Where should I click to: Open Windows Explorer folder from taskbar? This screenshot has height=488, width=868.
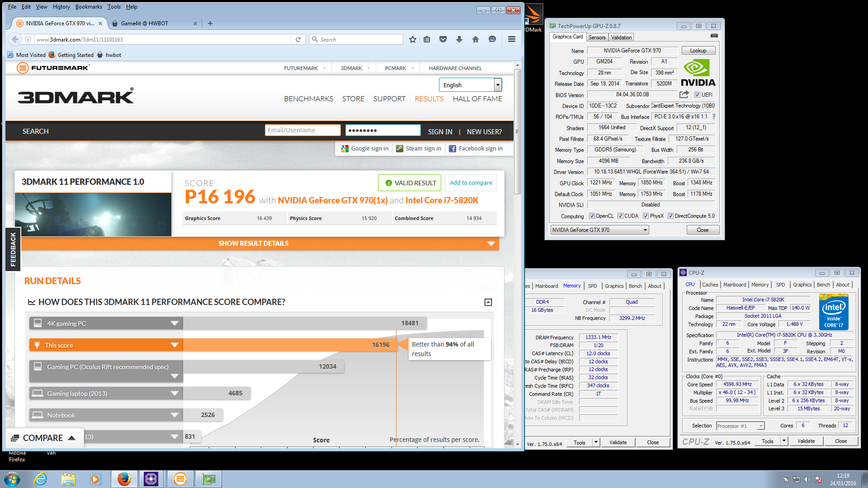68,479
